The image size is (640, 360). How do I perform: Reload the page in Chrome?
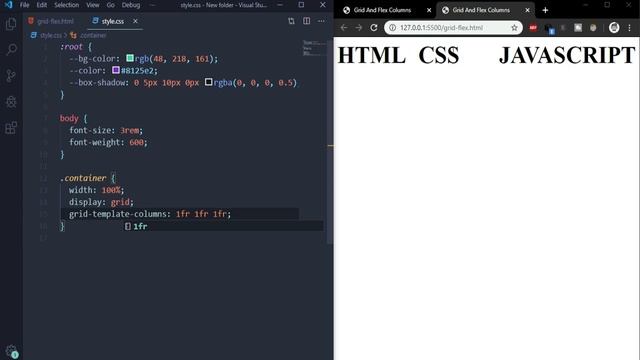[x=373, y=27]
